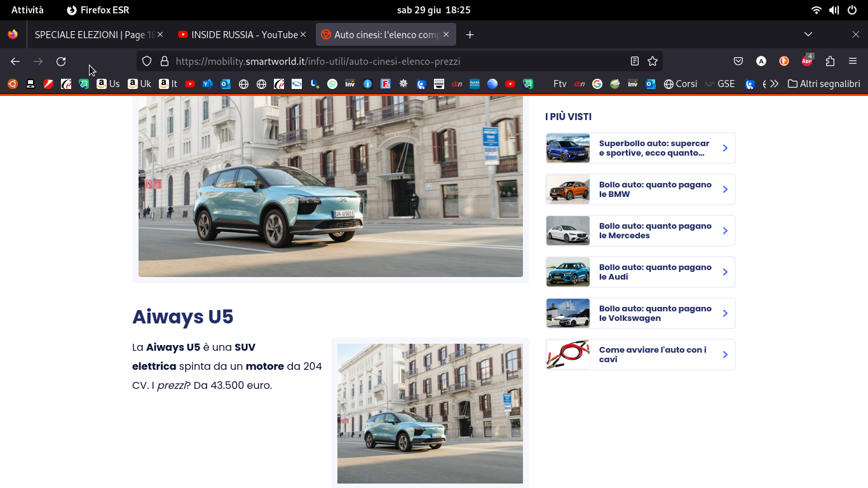Open a new tab with plus button
This screenshot has height=488, width=868.
coord(470,34)
